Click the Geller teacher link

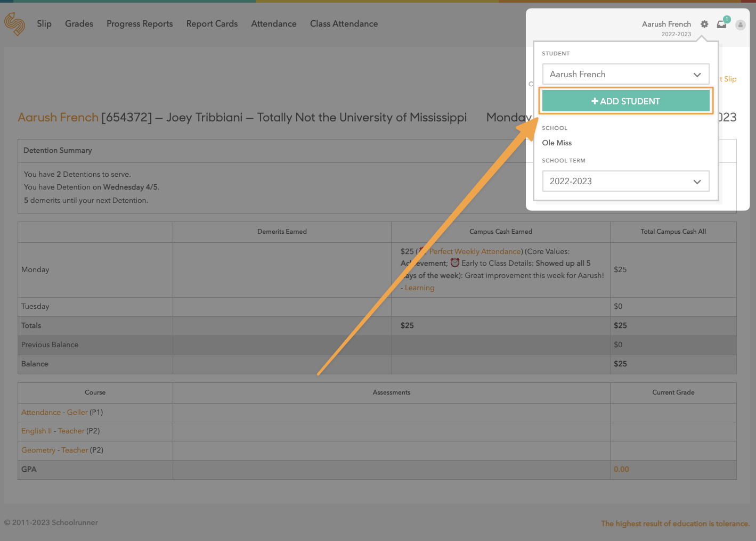pos(77,412)
